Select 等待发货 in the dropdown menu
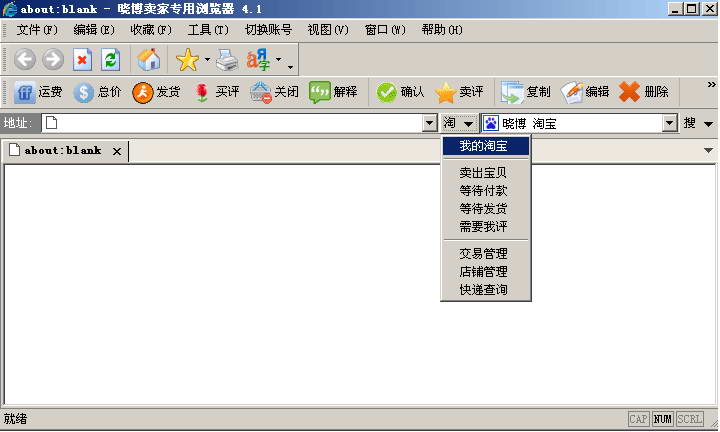 pos(486,209)
